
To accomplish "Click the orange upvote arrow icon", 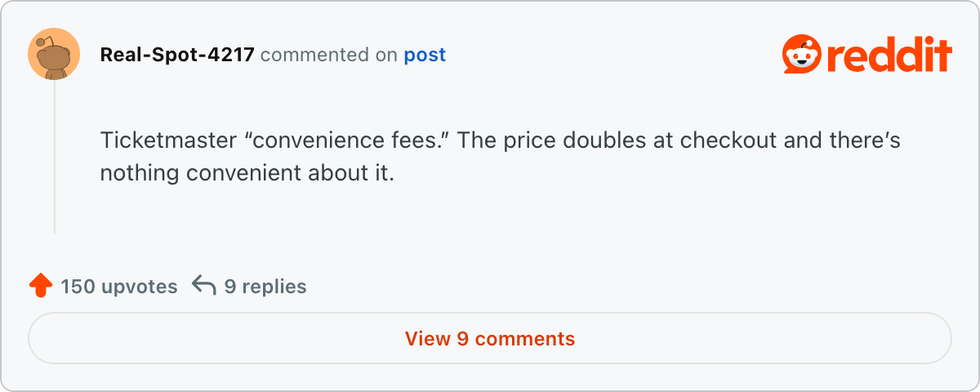I will (40, 286).
